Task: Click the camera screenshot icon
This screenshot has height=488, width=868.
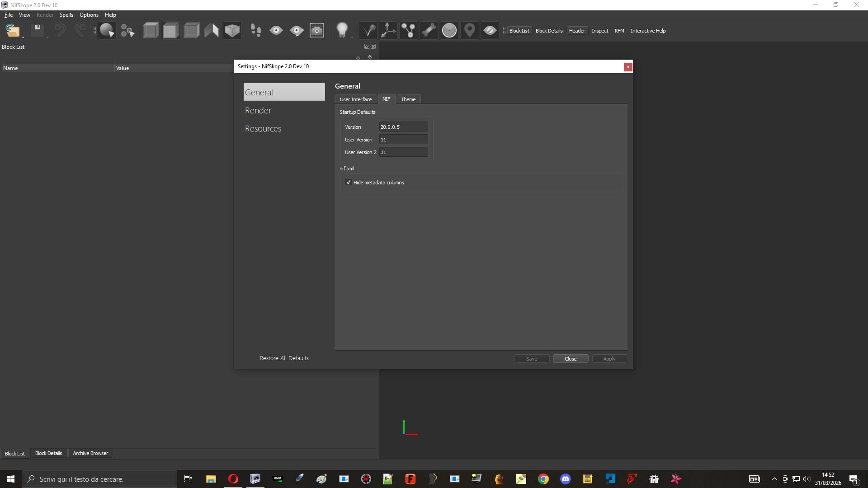Action: click(x=317, y=31)
